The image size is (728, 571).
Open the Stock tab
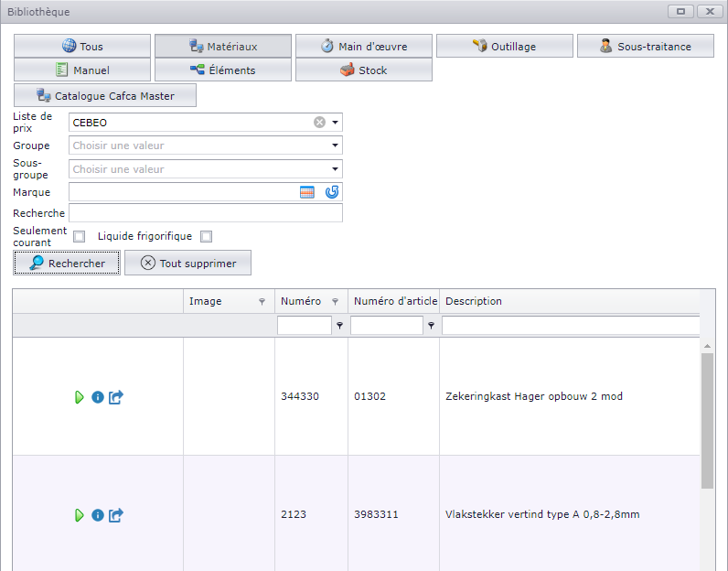tap(363, 70)
